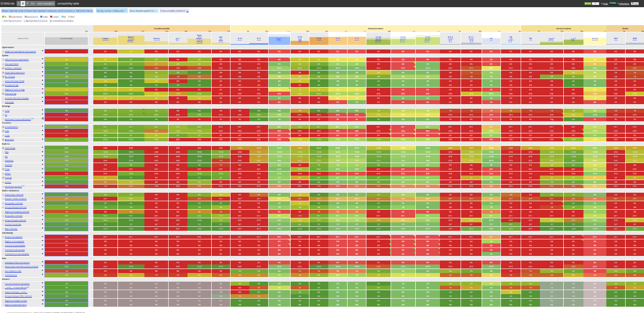Viewport: 644px width, 313px height.
Task: Switch to the non-standard tab
Action: click(46, 4)
